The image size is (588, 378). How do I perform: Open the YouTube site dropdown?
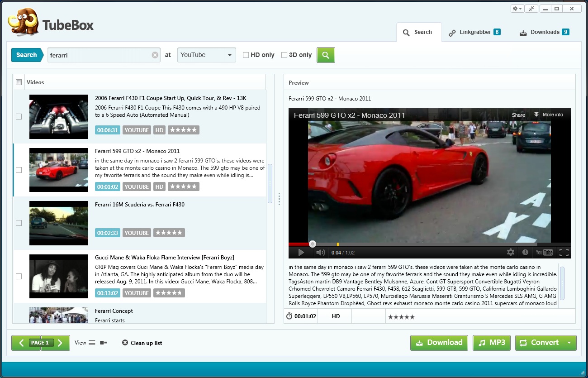206,55
